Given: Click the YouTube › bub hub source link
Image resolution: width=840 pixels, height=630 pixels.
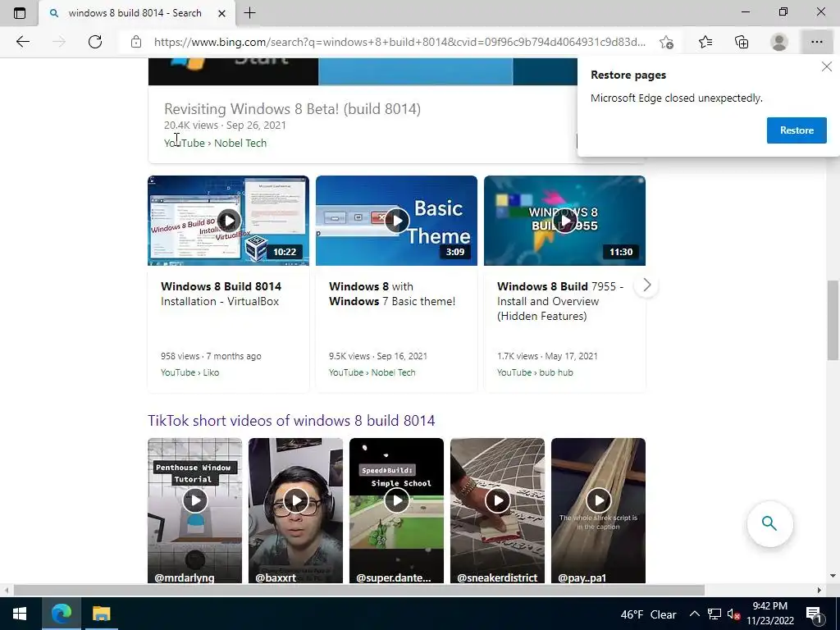Looking at the screenshot, I should point(535,372).
